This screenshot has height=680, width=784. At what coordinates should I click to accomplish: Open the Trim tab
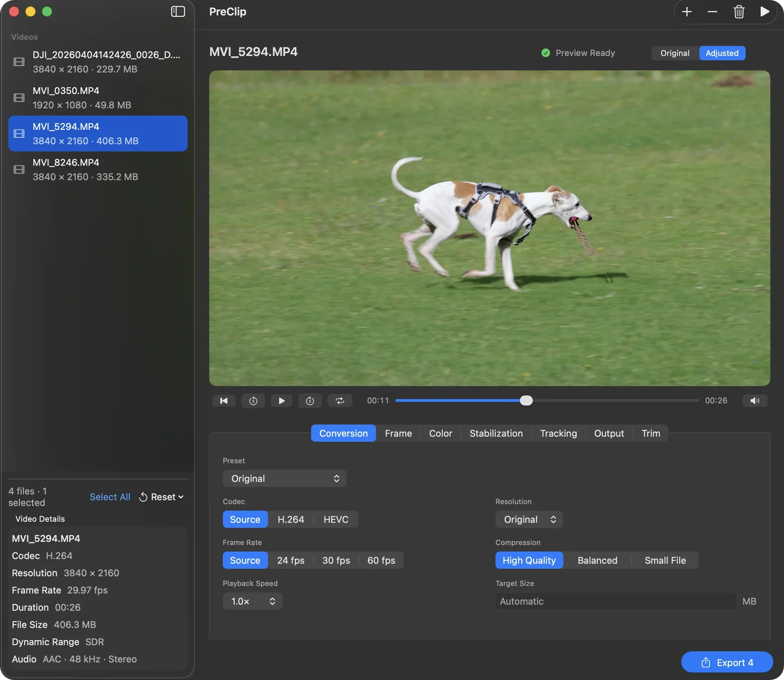click(651, 433)
